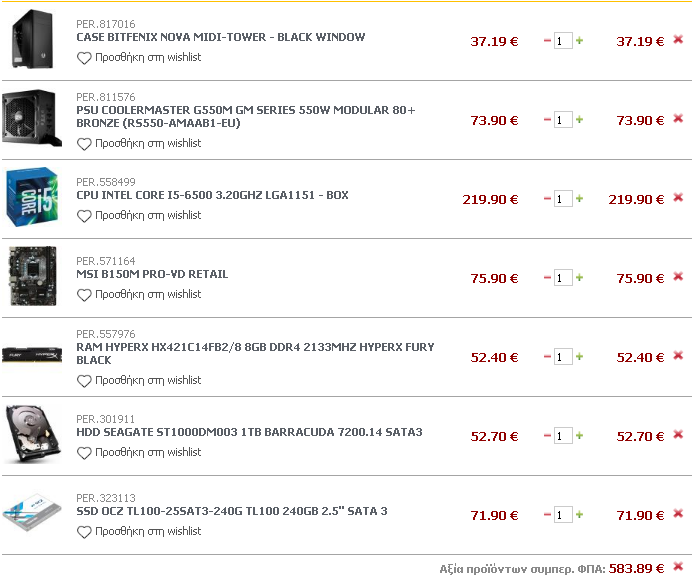Clear entire cart using total row X
The width and height of the screenshot is (695, 579).
678,567
